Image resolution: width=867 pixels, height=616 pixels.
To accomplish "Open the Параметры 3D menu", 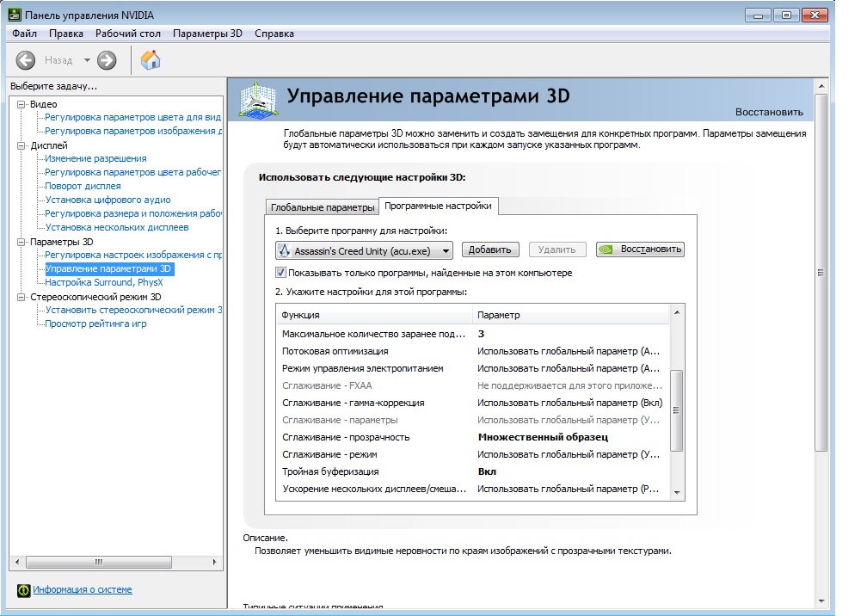I will tap(207, 34).
